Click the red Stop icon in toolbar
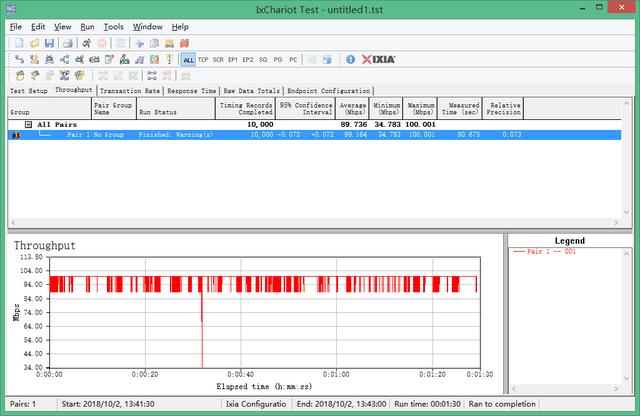The height and width of the screenshot is (416, 640). 103,43
